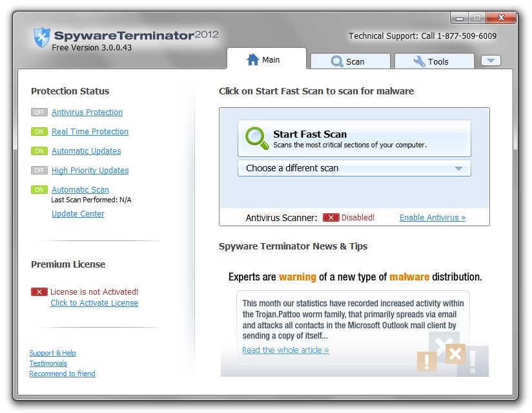Click the magnifier icon on the Scan tab

pos(337,61)
